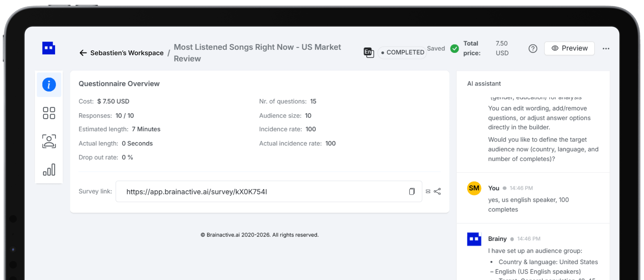Open the Sebastien's Workspace breadcrumb link

tap(127, 53)
